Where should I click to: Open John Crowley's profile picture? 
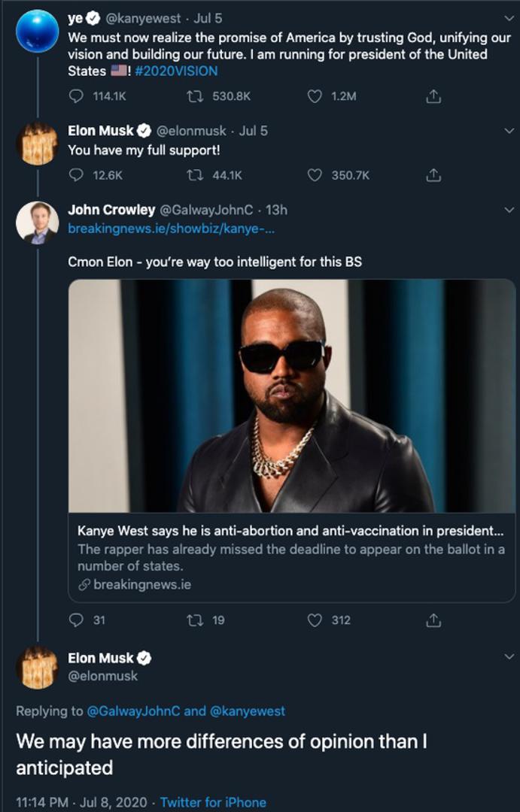37,223
